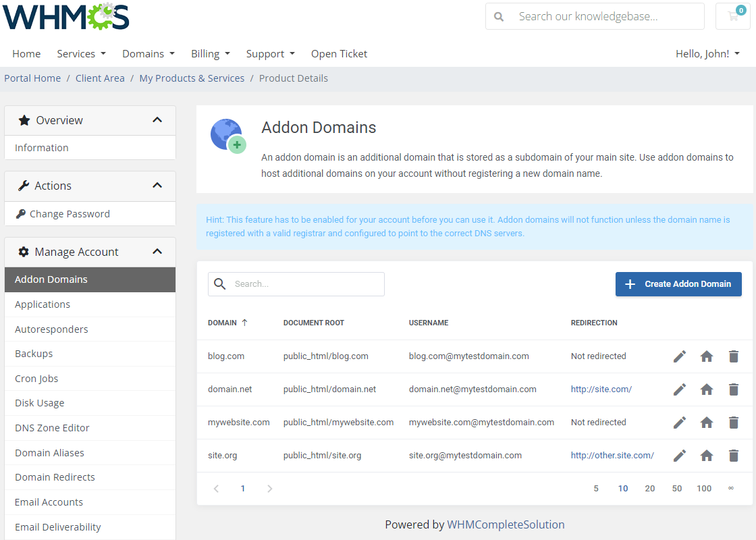Viewport: 756px width, 540px height.
Task: Open the shopping cart icon
Action: click(733, 16)
